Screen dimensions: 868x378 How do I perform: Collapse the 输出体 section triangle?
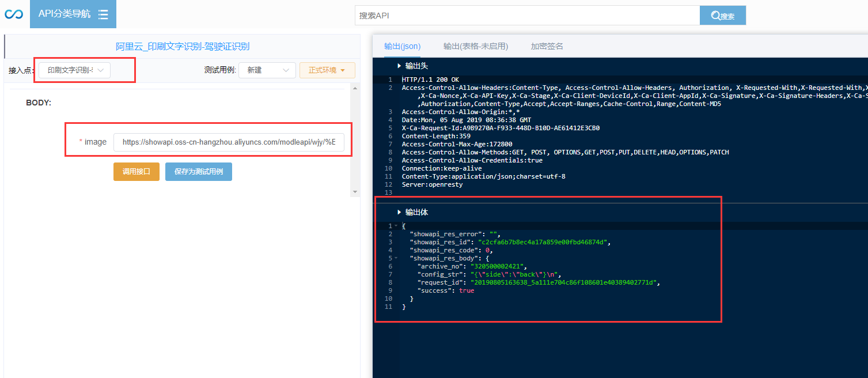[399, 212]
